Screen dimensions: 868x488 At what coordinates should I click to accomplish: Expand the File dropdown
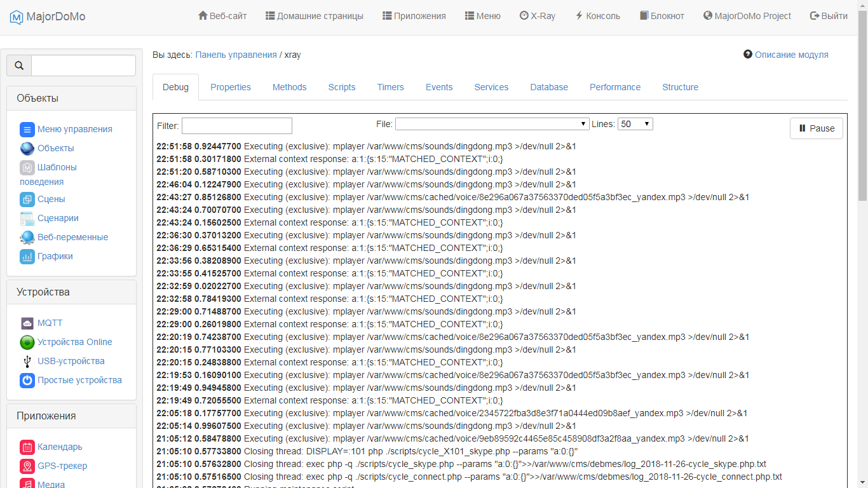(x=492, y=124)
